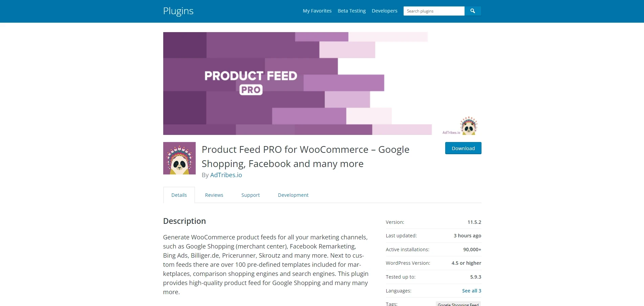Click the PRO badge on the banner
The width and height of the screenshot is (644, 306).
pos(251,90)
